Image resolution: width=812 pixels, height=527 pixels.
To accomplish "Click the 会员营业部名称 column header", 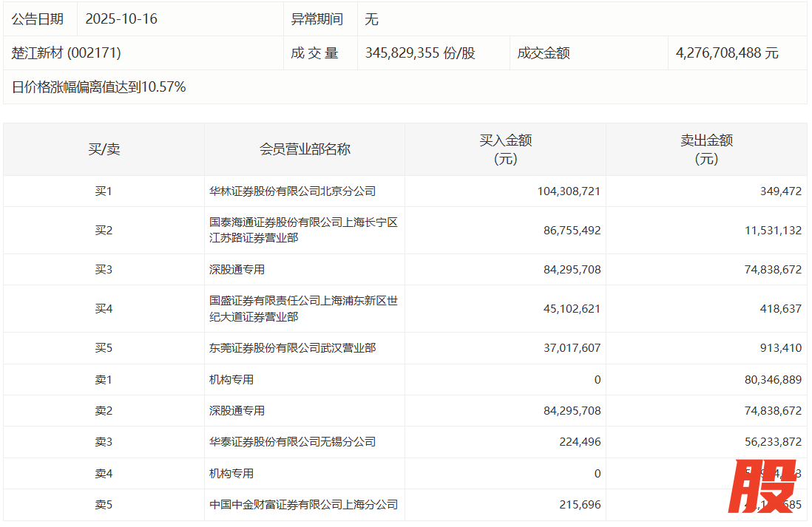I will [305, 149].
